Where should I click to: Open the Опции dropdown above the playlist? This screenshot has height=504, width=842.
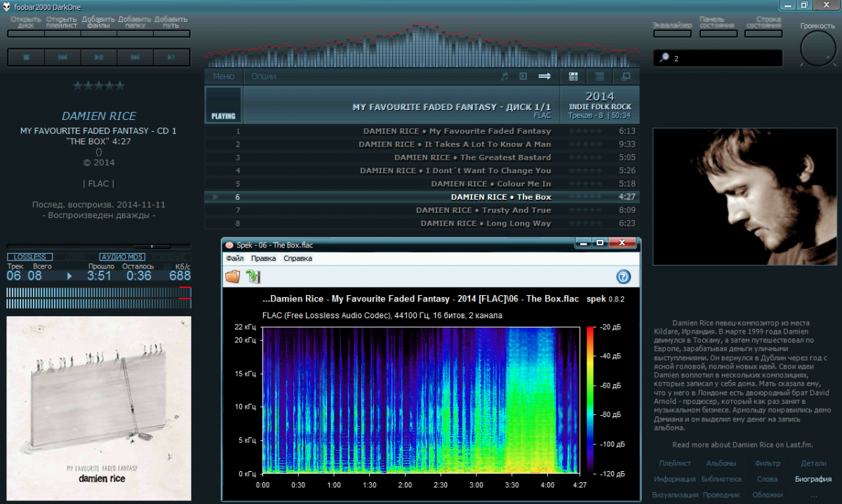[264, 76]
